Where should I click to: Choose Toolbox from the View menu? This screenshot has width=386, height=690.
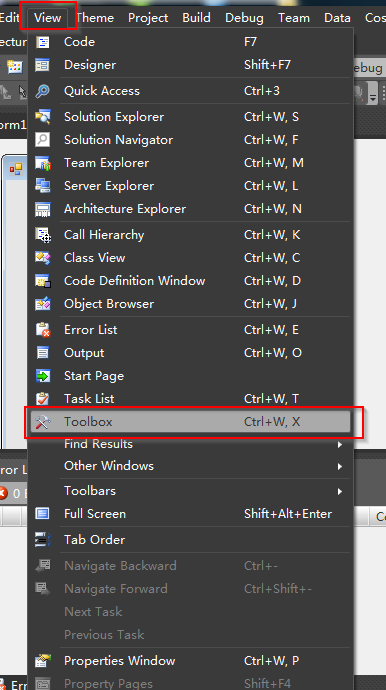tap(191, 422)
